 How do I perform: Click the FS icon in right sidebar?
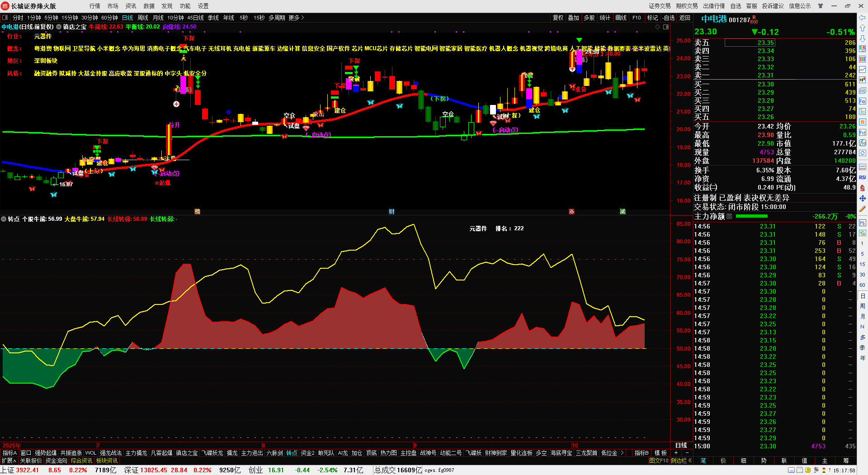863,223
